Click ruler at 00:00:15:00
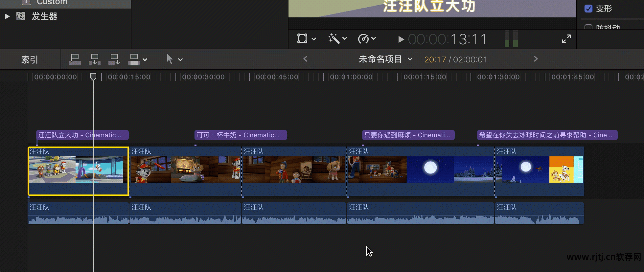This screenshot has height=272, width=644. [129, 77]
